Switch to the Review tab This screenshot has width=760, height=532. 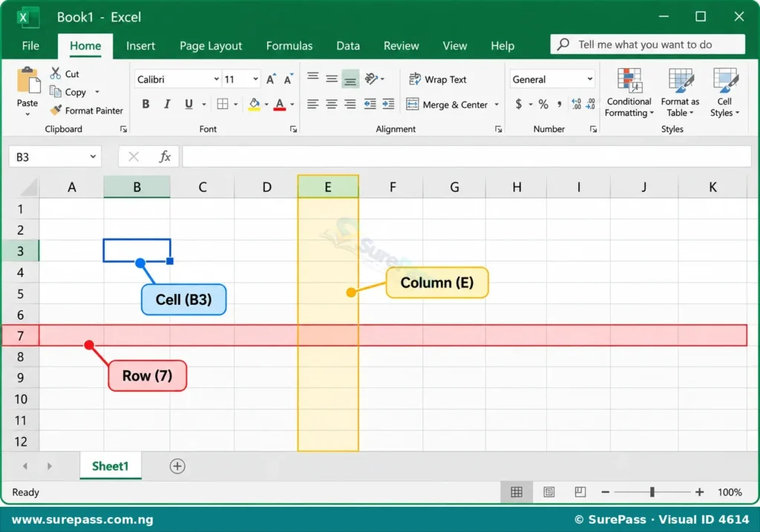coord(402,45)
